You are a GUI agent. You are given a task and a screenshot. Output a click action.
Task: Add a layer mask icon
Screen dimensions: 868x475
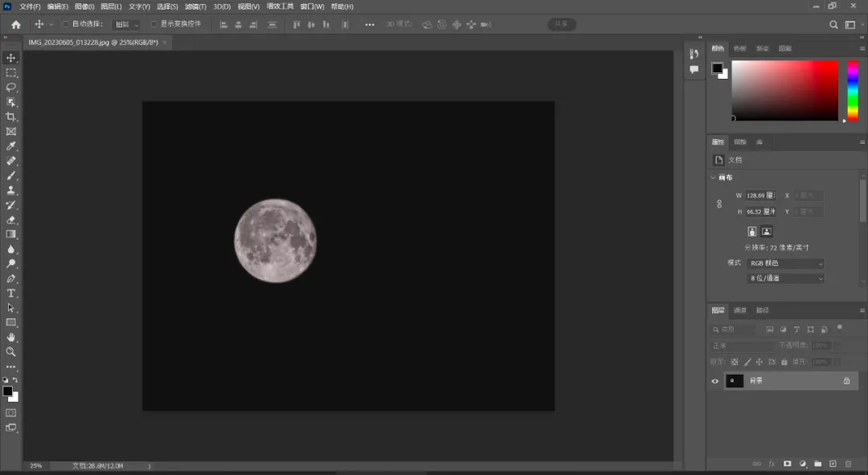click(787, 464)
